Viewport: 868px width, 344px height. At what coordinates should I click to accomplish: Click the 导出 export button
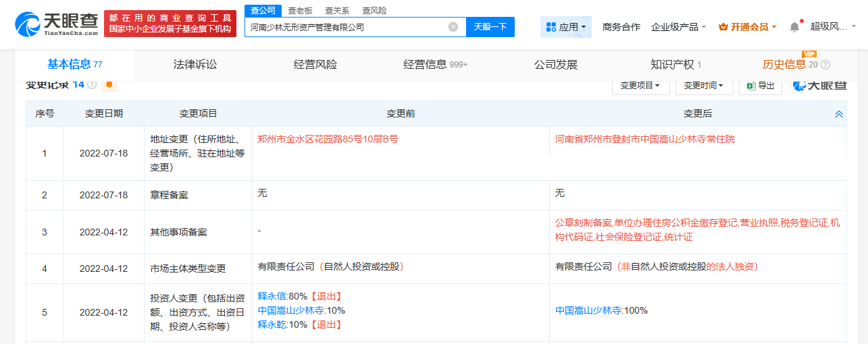coord(761,86)
